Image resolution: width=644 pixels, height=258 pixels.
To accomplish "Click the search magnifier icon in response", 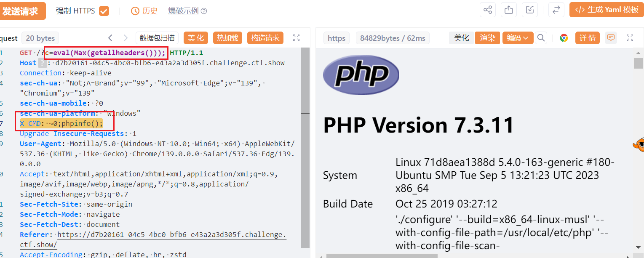I will pyautogui.click(x=541, y=38).
